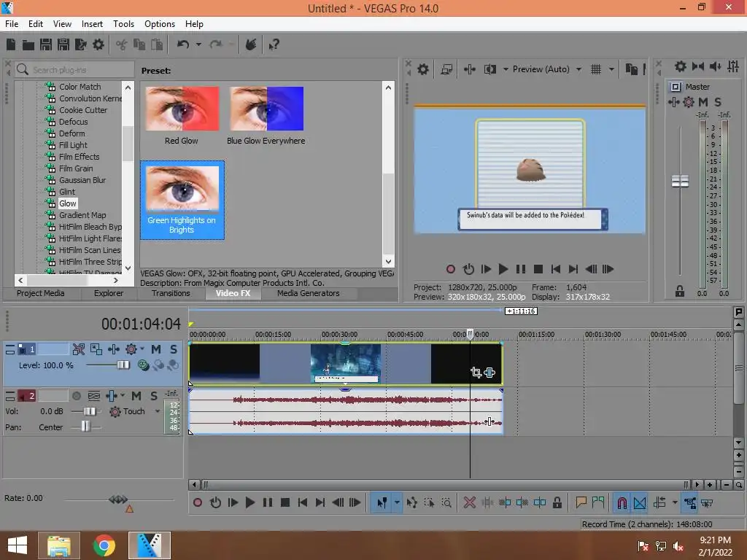Toggle the Lock Envelopes to Events button
The width and height of the screenshot is (747, 560).
click(x=690, y=502)
